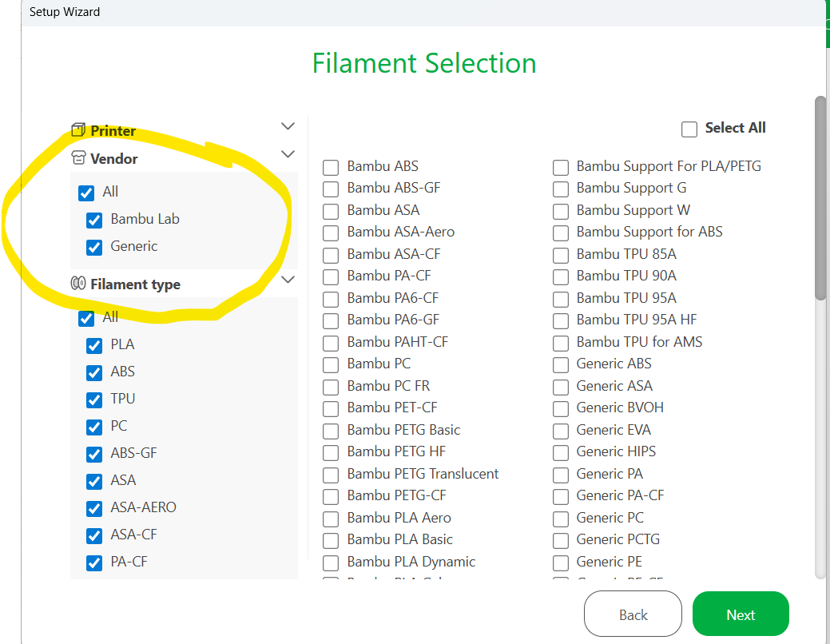Check the Generic PA-CF filament
The image size is (830, 644).
coord(561,497)
